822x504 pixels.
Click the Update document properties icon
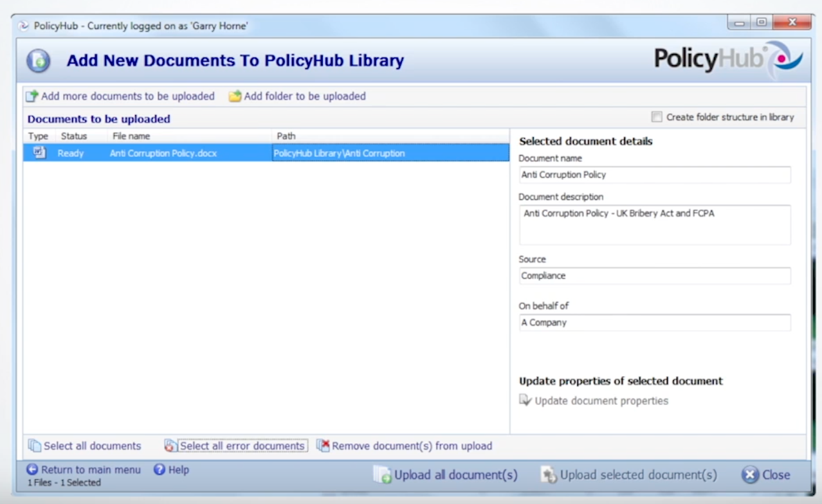tap(525, 400)
